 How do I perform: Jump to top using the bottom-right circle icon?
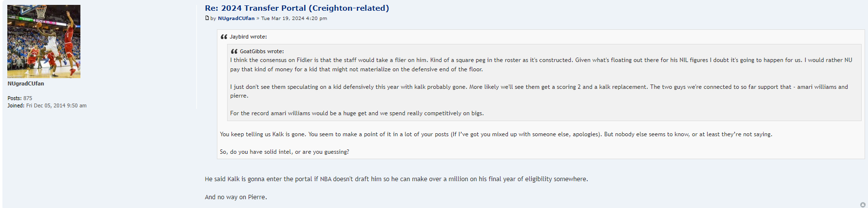tap(863, 205)
